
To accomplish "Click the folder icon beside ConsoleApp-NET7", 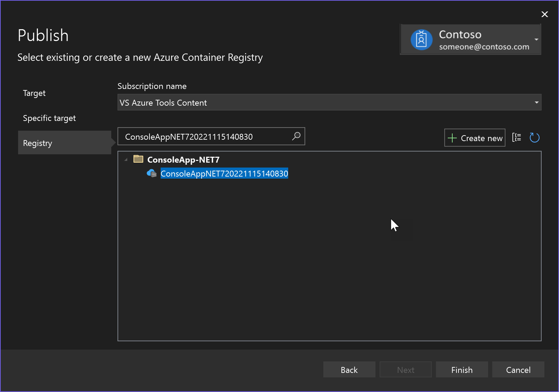I will [x=138, y=159].
